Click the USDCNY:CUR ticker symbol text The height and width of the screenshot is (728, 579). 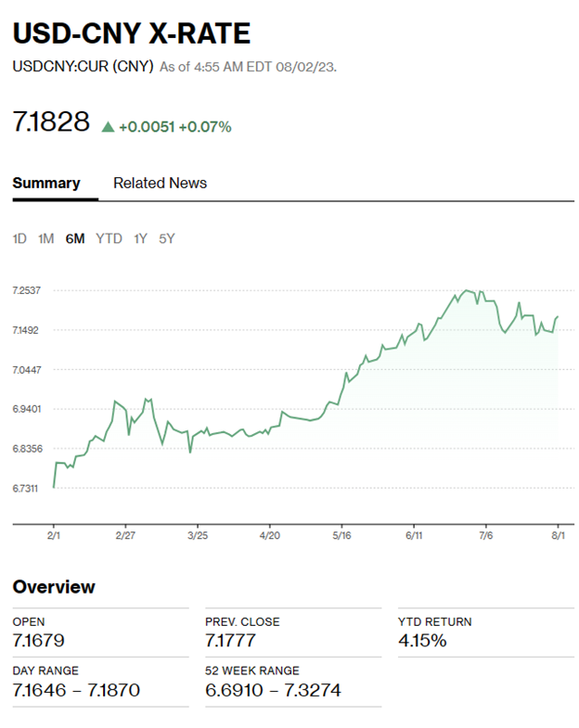(x=49, y=67)
